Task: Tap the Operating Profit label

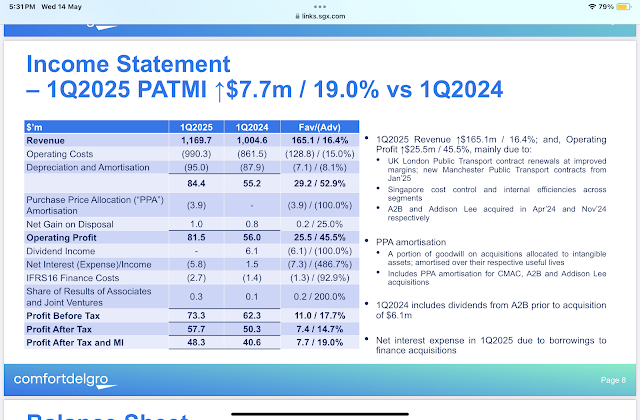Action: pos(61,238)
